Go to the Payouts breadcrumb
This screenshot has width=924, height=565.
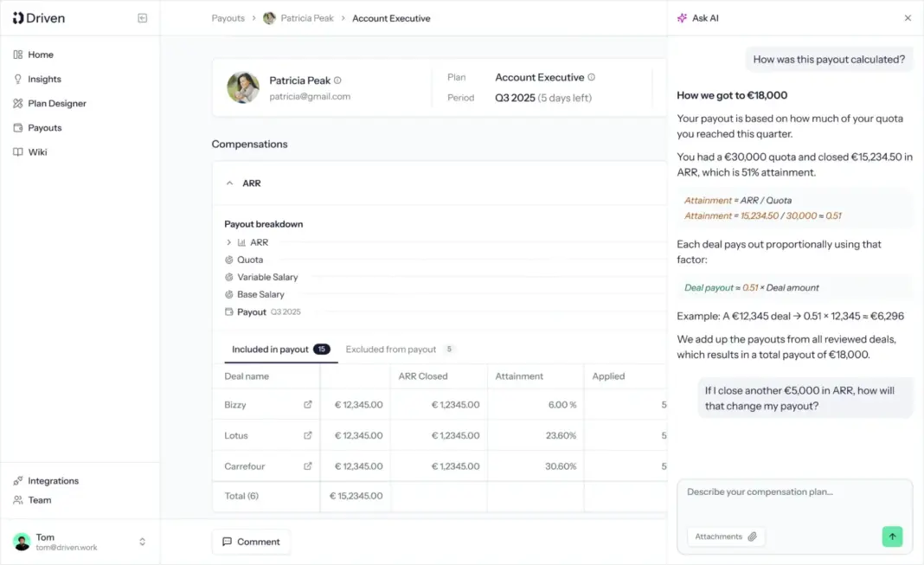click(228, 18)
